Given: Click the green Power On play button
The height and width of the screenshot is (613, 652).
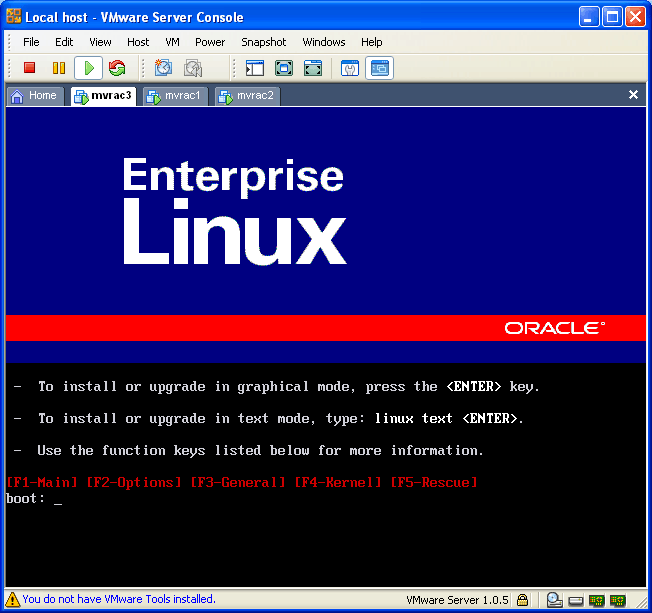Looking at the screenshot, I should (88, 68).
